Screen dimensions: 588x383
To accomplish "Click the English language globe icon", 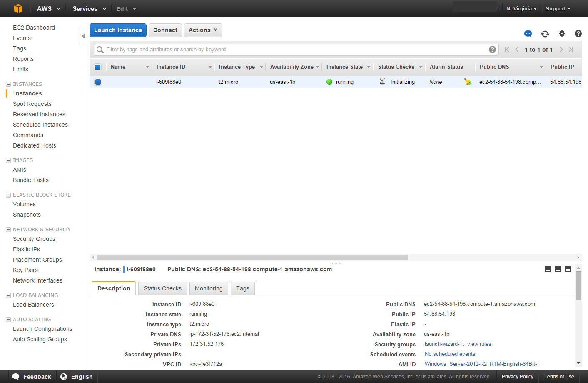I will 64,377.
